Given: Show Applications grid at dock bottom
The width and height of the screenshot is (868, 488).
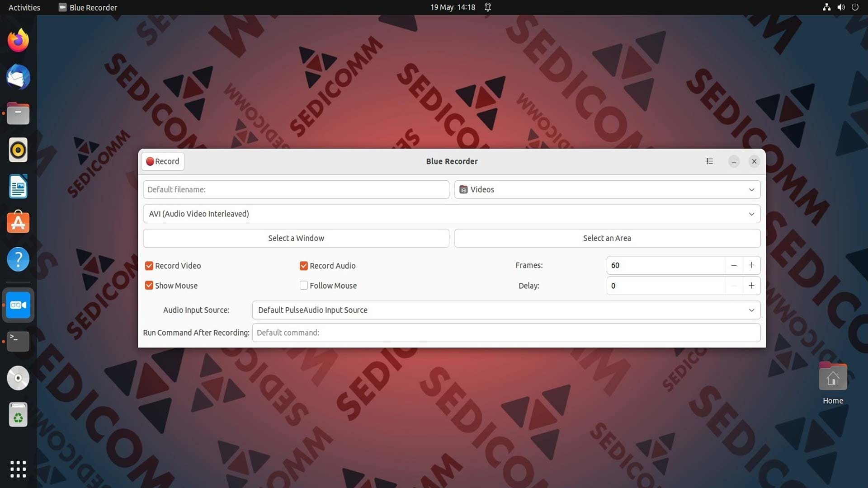Looking at the screenshot, I should (x=18, y=469).
